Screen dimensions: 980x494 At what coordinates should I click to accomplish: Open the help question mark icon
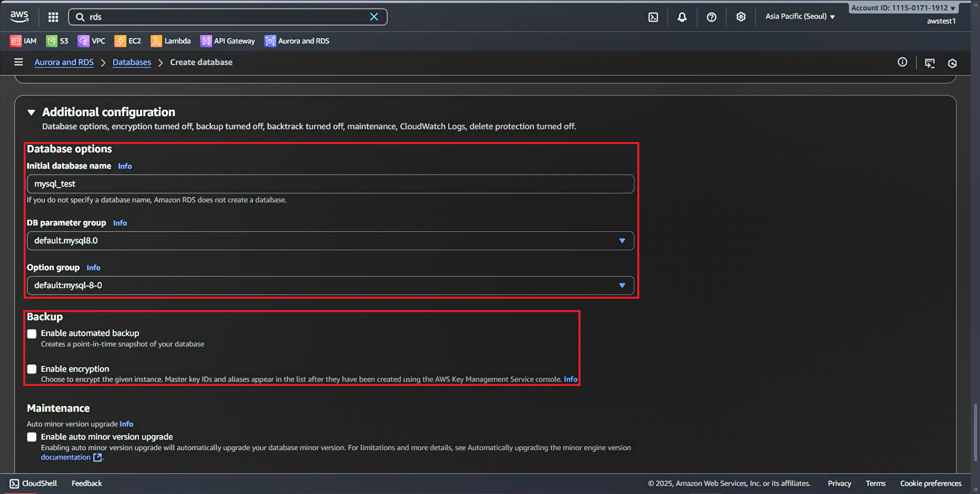pos(711,17)
